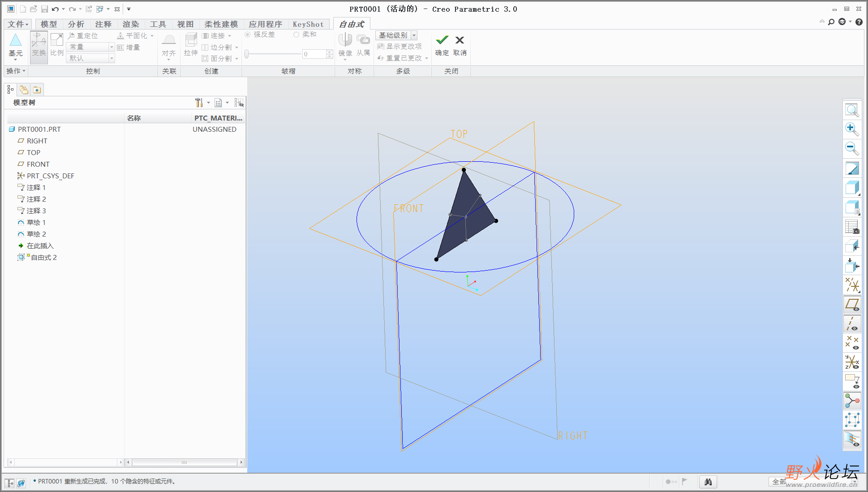The height and width of the screenshot is (492, 868).
Task: Expand the 面分割 dropdown arrow
Action: pos(236,59)
